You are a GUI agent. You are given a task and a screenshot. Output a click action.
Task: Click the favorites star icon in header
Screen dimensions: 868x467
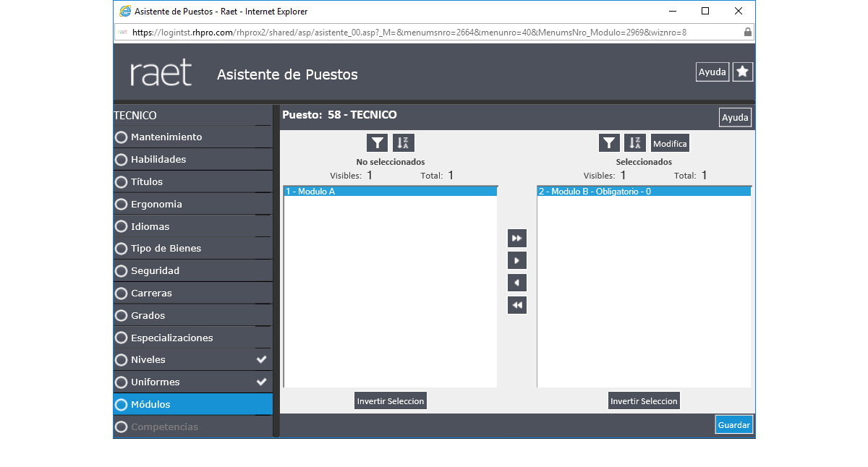point(743,72)
